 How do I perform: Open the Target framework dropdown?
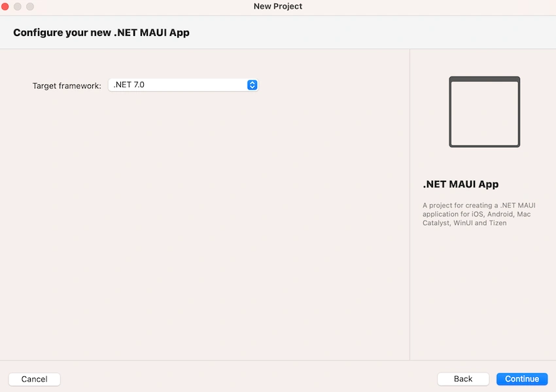pyautogui.click(x=183, y=85)
